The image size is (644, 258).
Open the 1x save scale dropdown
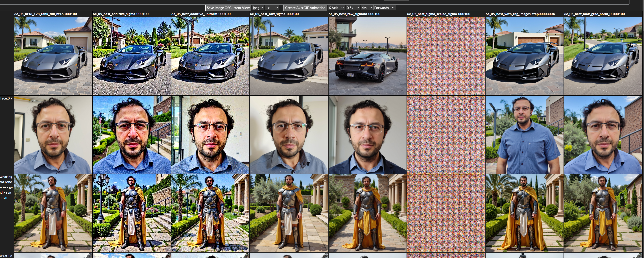[x=272, y=8]
